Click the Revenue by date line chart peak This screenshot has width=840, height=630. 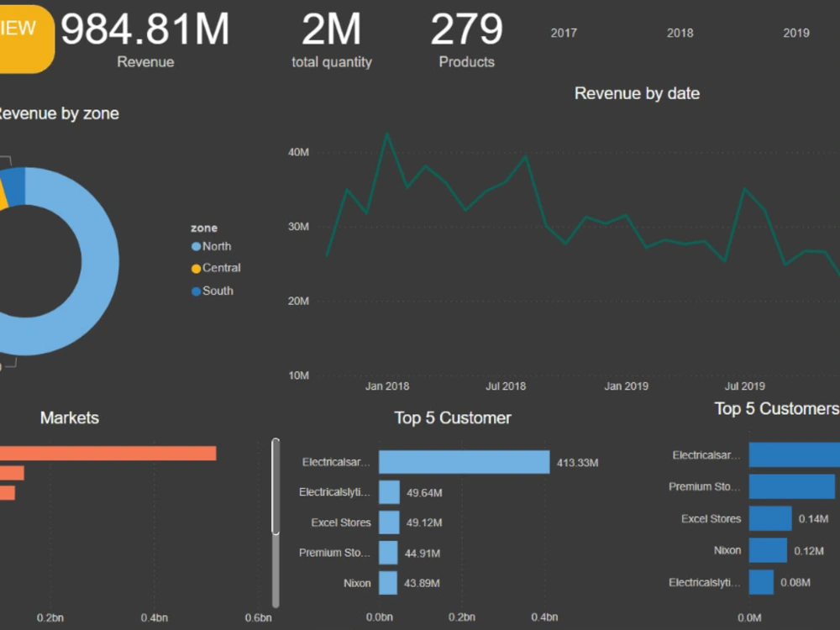(388, 133)
